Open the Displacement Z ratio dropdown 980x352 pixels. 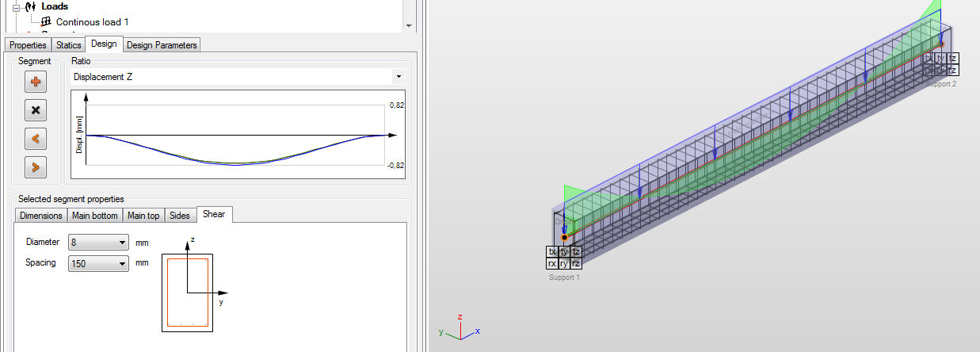[238, 77]
